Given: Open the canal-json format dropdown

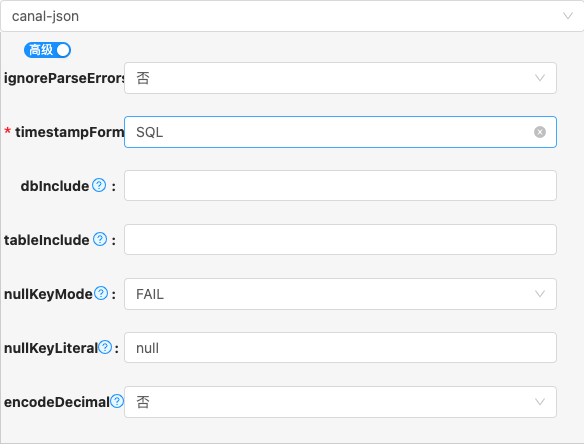Looking at the screenshot, I should pos(292,16).
